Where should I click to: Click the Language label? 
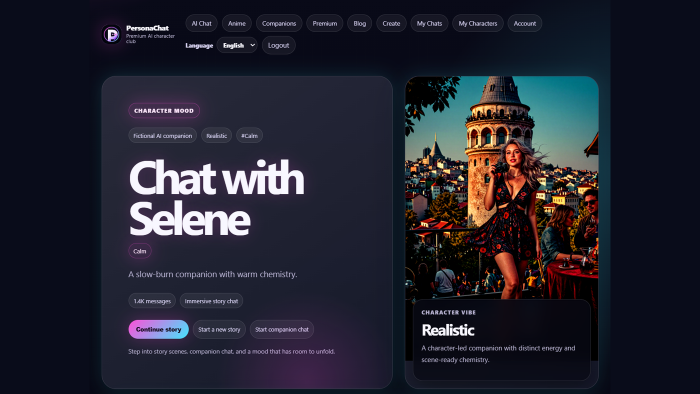(199, 46)
